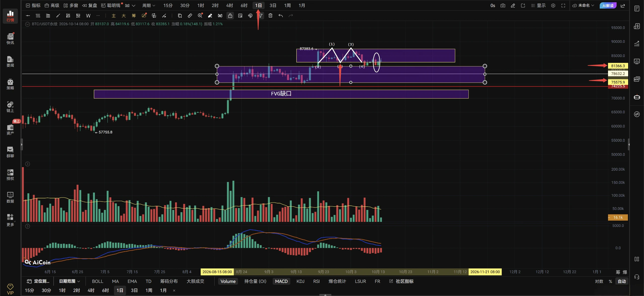Click the share arrow icon at top right
This screenshot has width=644, height=296.
(x=623, y=6)
